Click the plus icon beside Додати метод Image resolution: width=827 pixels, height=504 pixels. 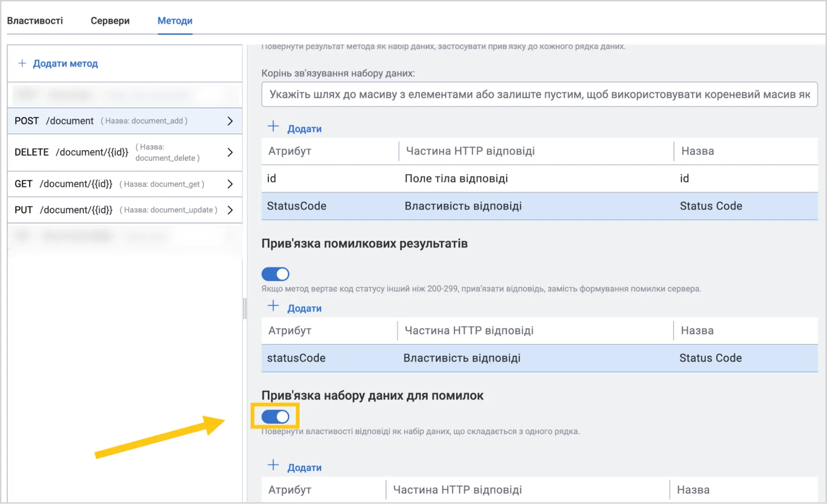[22, 63]
